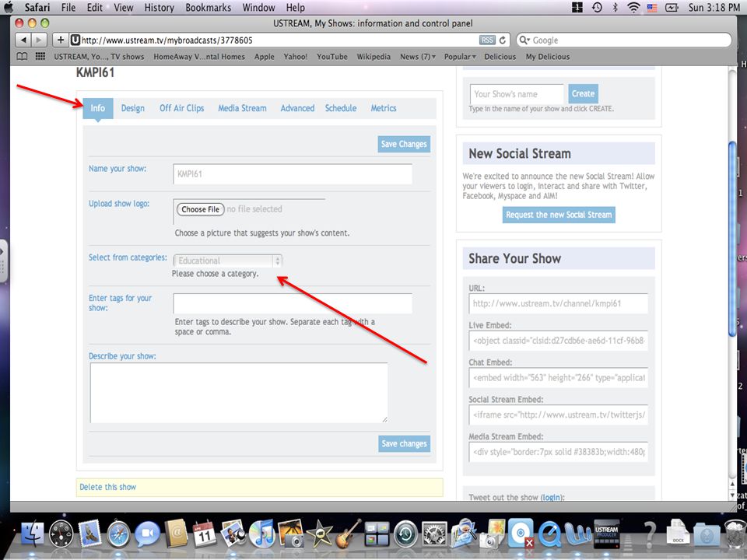Screen dimensions: 747x560
Task: Launch iMovie star icon in Dock
Action: (x=320, y=534)
